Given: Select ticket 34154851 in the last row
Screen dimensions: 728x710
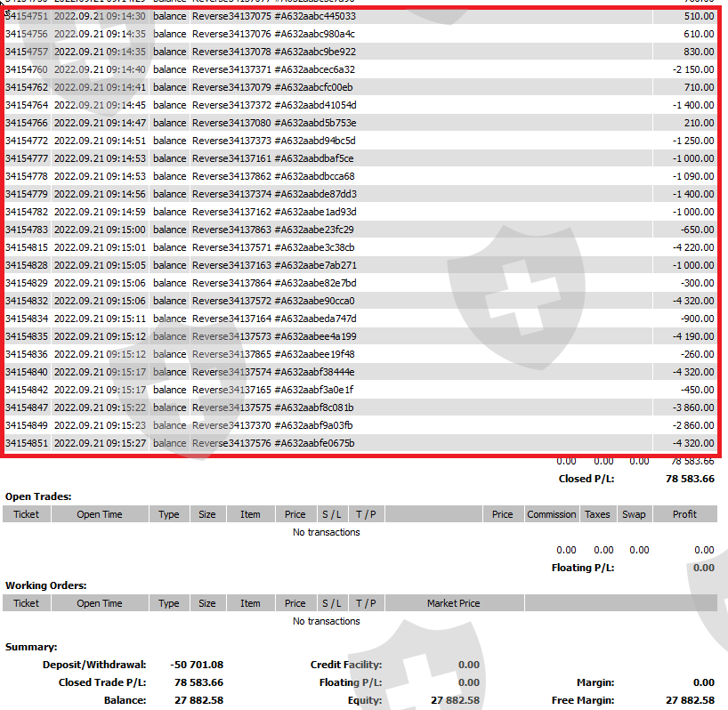Looking at the screenshot, I should tap(26, 443).
